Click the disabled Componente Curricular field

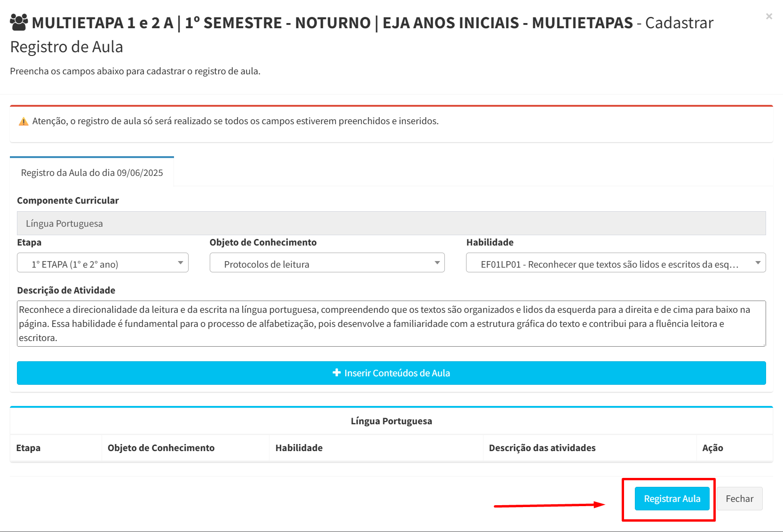click(x=391, y=223)
